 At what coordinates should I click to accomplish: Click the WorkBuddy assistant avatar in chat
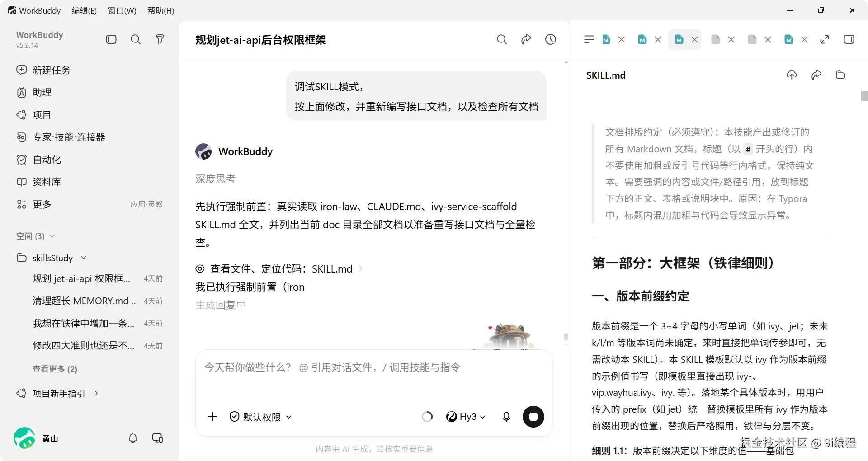(203, 151)
